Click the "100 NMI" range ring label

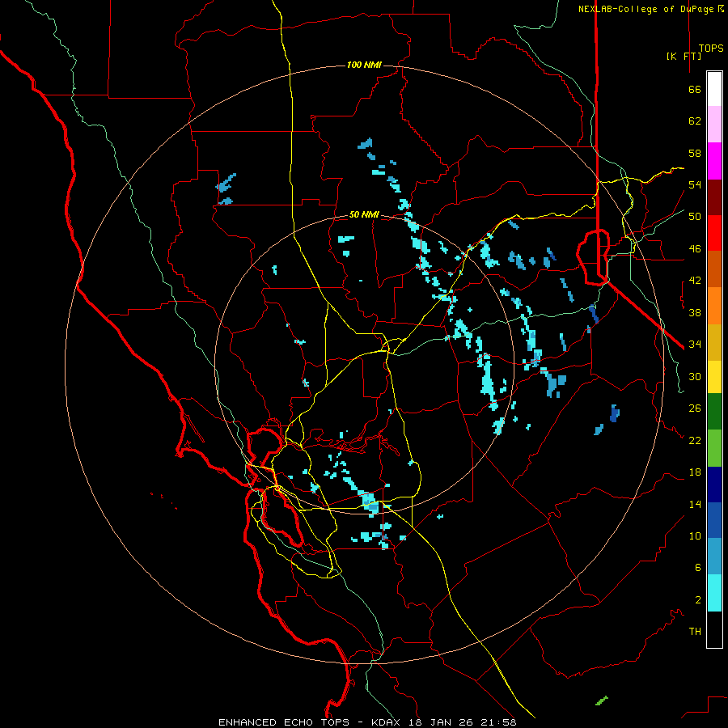tap(364, 65)
